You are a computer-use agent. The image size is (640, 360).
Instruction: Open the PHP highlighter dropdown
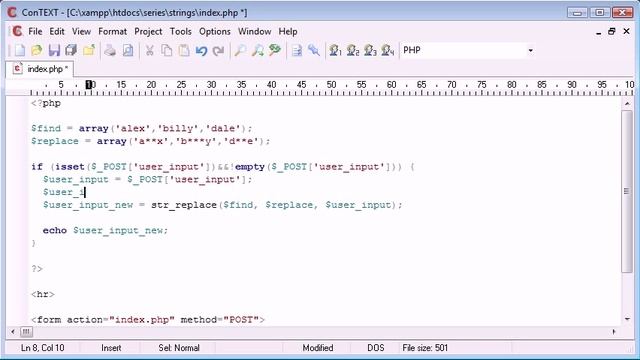click(x=530, y=51)
